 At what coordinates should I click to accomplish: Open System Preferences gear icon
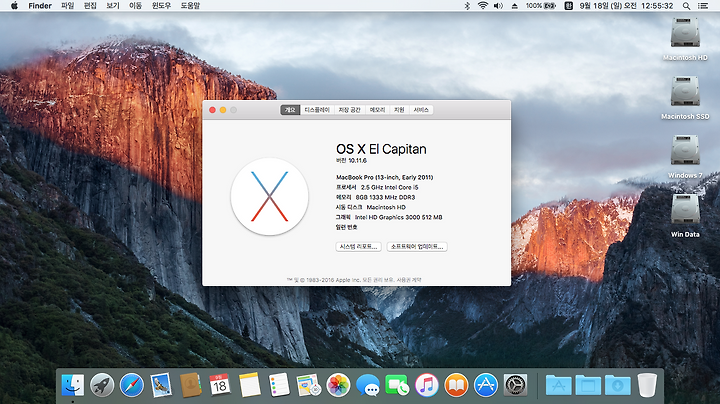515,385
